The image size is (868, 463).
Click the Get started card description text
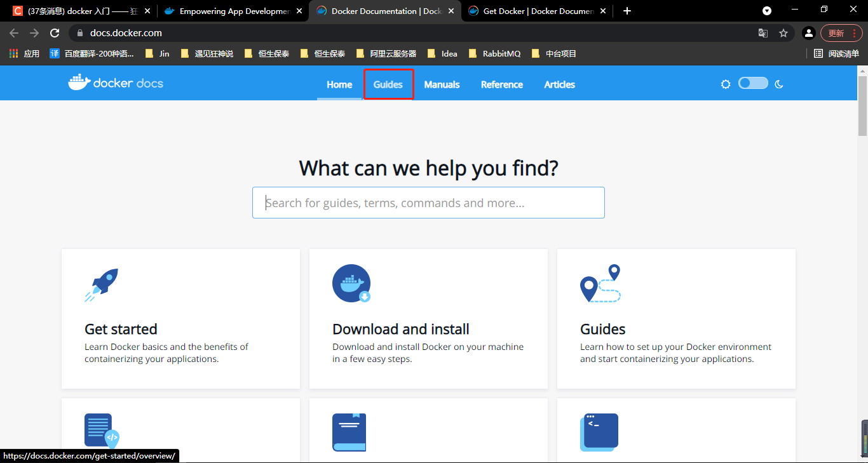click(x=166, y=353)
